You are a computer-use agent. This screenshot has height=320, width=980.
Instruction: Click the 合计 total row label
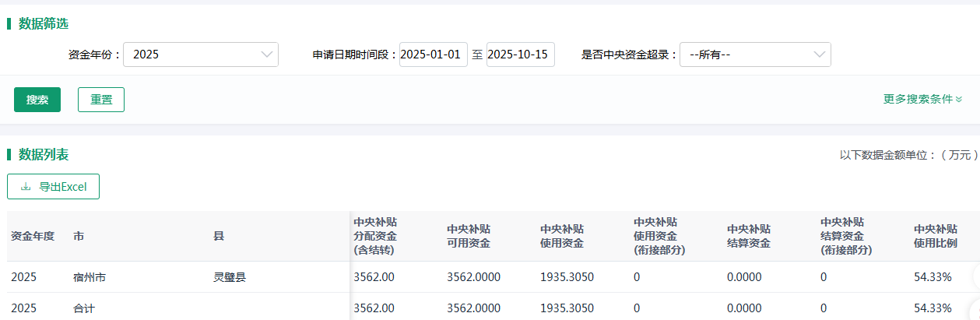(x=84, y=308)
